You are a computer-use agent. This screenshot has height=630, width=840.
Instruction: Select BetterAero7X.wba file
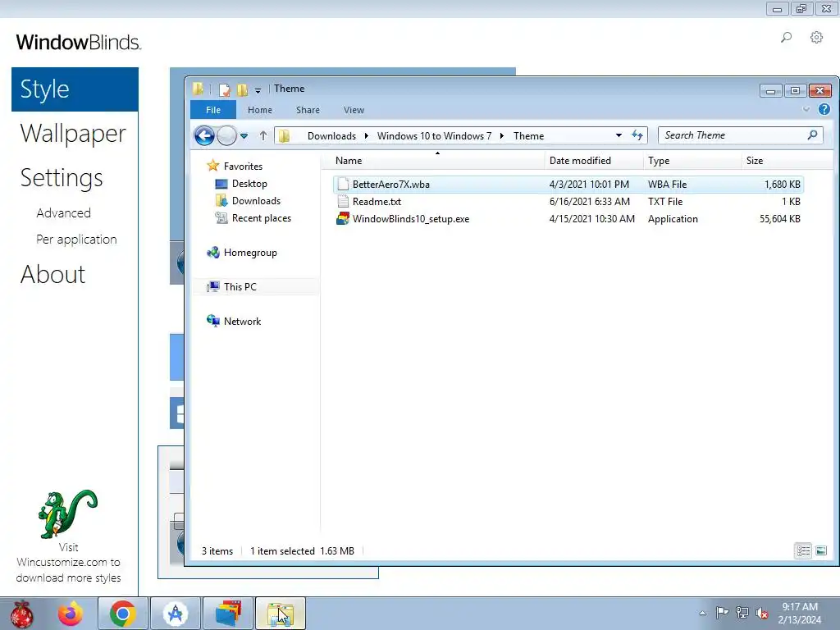pyautogui.click(x=568, y=185)
